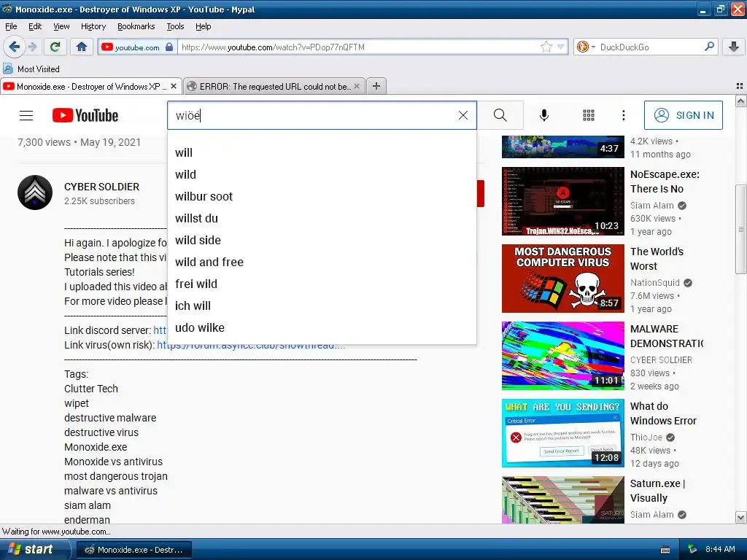Image resolution: width=747 pixels, height=560 pixels.
Task: Go to YouTube home via logo
Action: coord(85,115)
